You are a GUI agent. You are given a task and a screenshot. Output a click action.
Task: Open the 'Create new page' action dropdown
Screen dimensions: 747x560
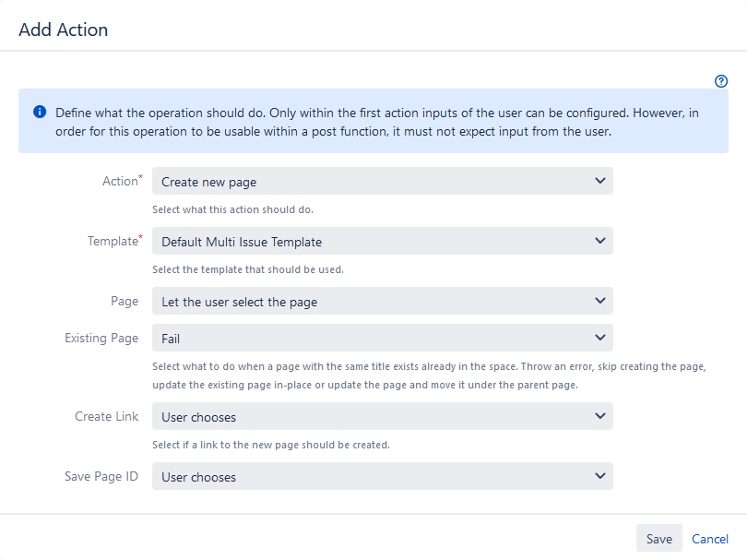pyautogui.click(x=382, y=181)
